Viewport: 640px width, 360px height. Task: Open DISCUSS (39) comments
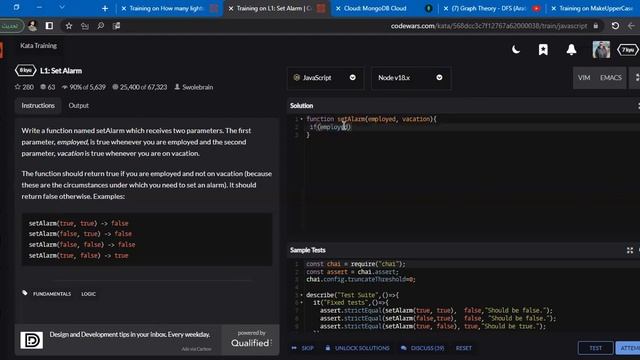(x=422, y=348)
